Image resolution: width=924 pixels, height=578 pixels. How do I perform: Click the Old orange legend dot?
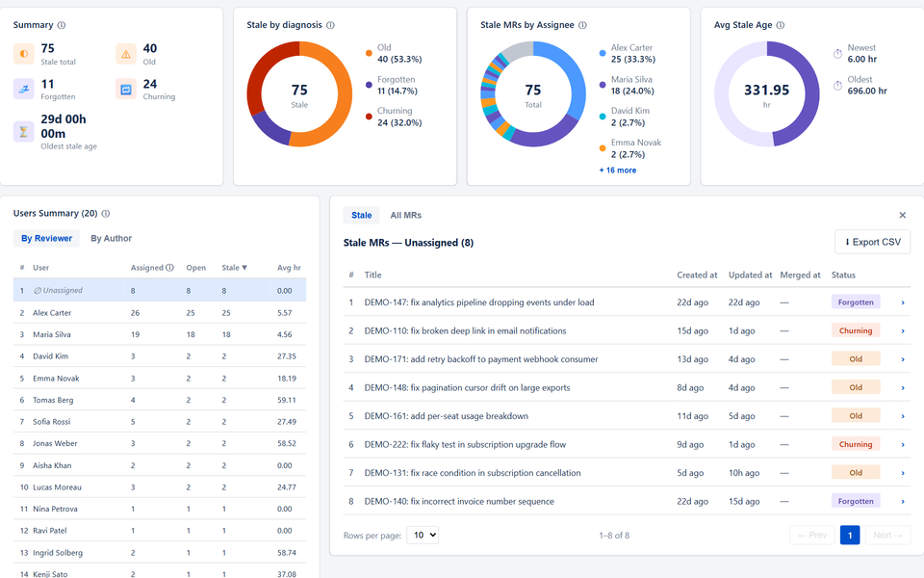pyautogui.click(x=369, y=53)
